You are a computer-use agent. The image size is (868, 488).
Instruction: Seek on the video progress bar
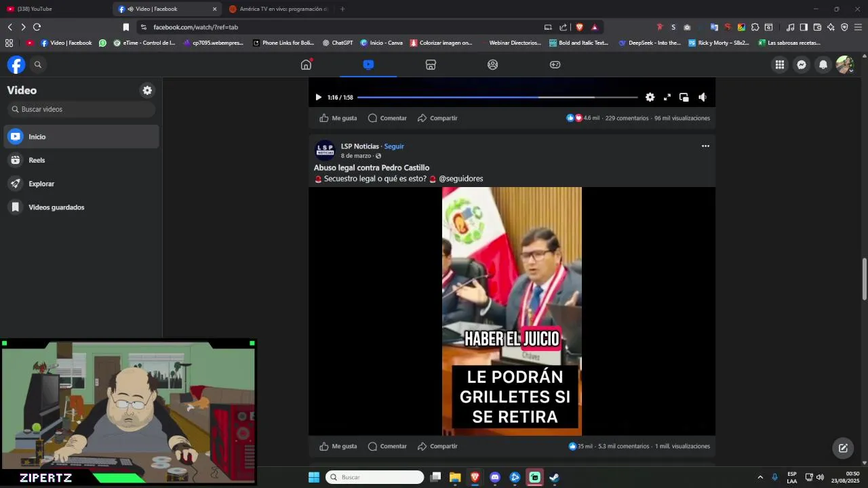(x=497, y=97)
